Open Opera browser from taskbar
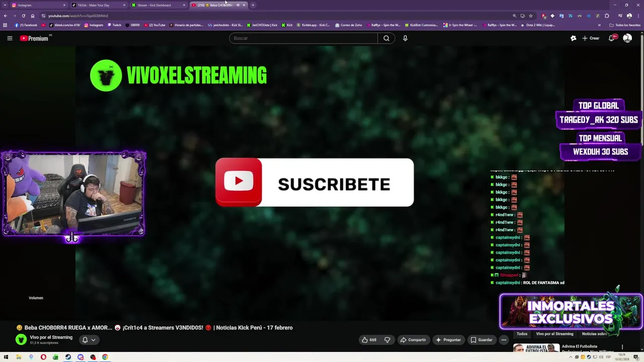644x362 pixels. [x=43, y=357]
